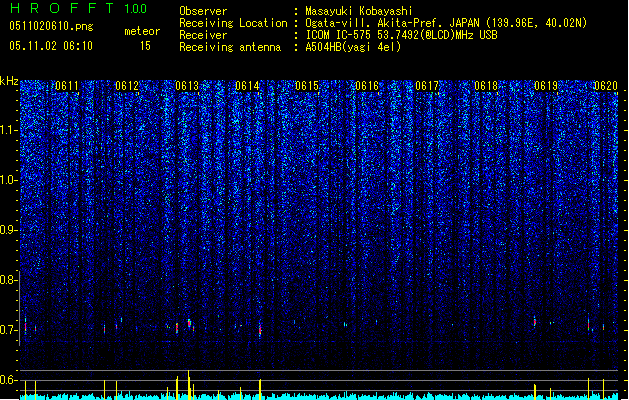Click the 'Receiving antenna' label
Screen dimensions: 629x400
pos(230,47)
